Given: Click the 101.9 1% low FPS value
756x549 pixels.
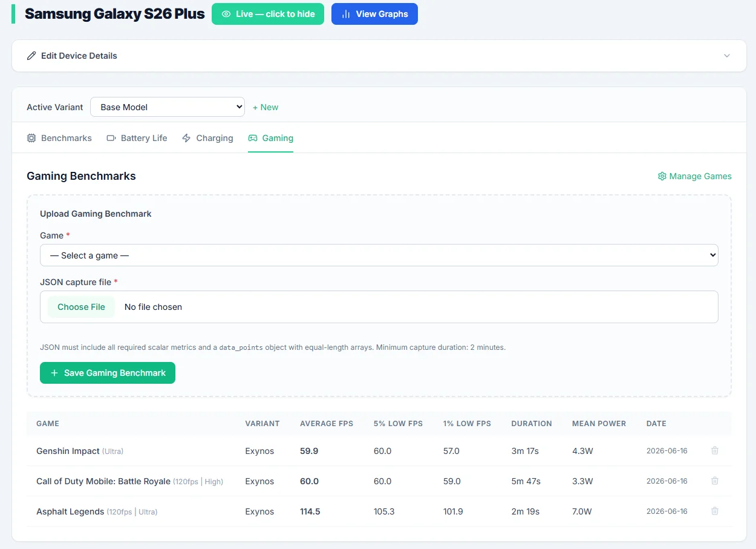Looking at the screenshot, I should (453, 511).
